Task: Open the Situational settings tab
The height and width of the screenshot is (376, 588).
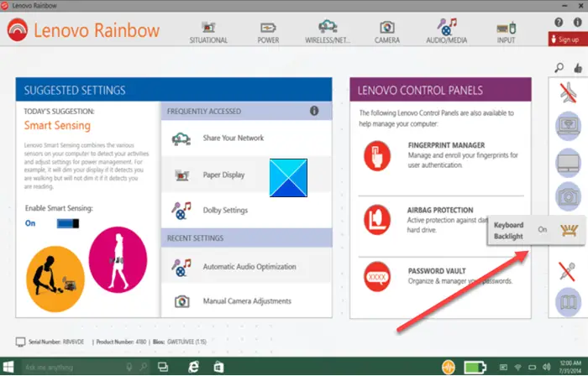Action: coord(208,33)
